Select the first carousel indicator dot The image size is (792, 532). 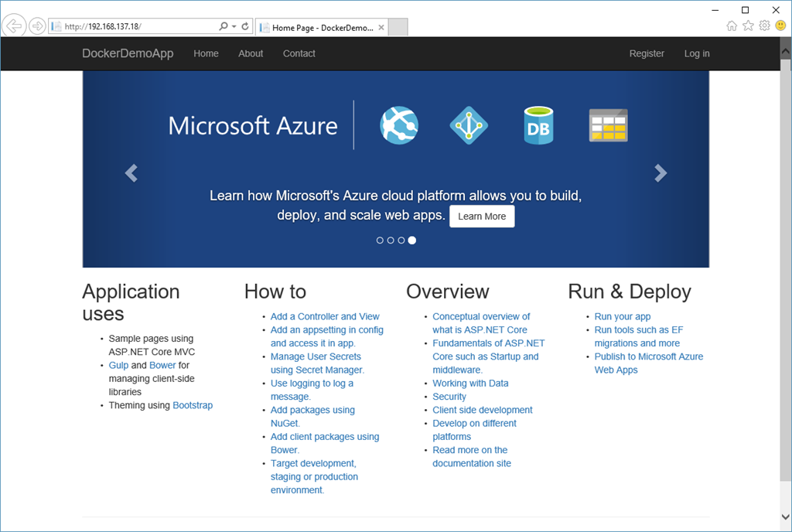(380, 240)
